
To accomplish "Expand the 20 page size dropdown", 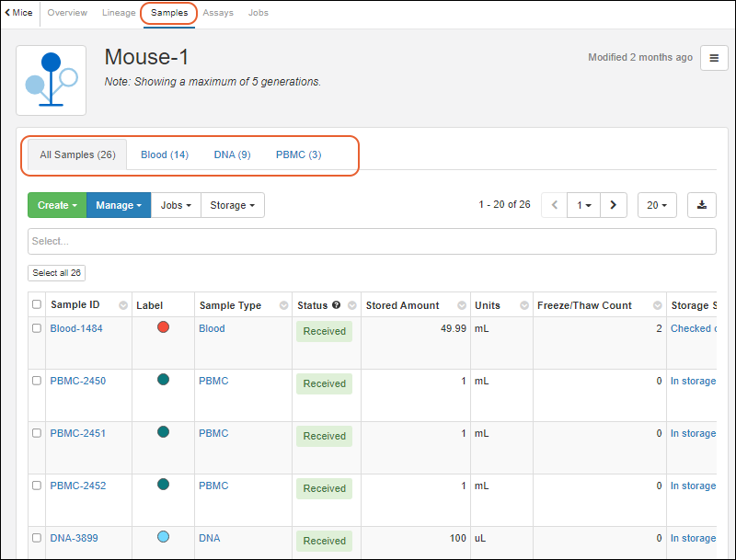I will pyautogui.click(x=657, y=205).
